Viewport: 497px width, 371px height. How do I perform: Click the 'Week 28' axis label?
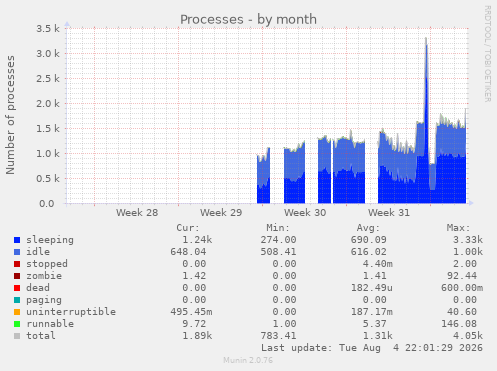(x=137, y=213)
